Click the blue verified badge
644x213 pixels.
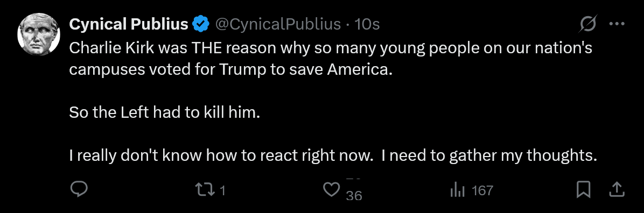201,25
